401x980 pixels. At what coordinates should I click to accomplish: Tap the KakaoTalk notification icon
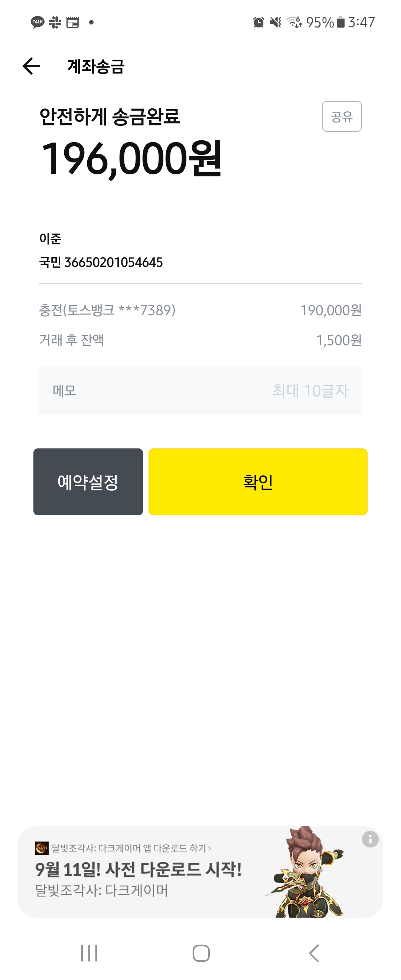pyautogui.click(x=37, y=22)
